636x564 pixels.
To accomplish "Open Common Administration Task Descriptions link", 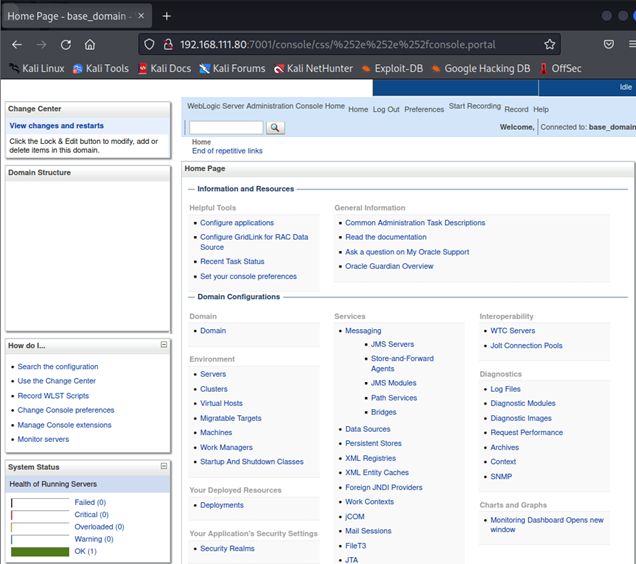I will tap(415, 223).
